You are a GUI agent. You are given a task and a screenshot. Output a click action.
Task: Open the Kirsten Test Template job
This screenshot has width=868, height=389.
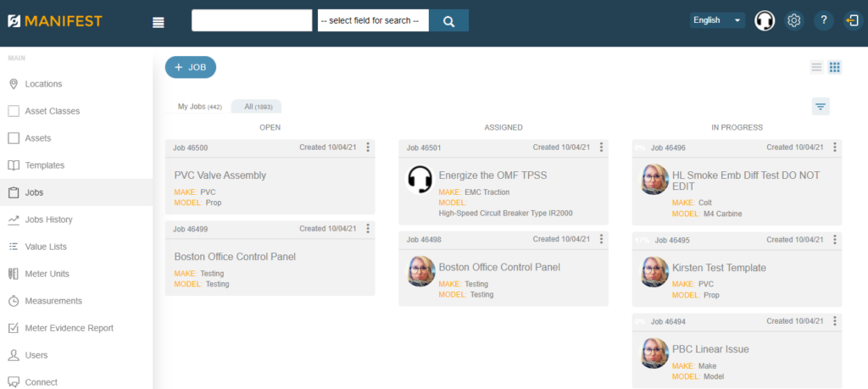tap(719, 268)
